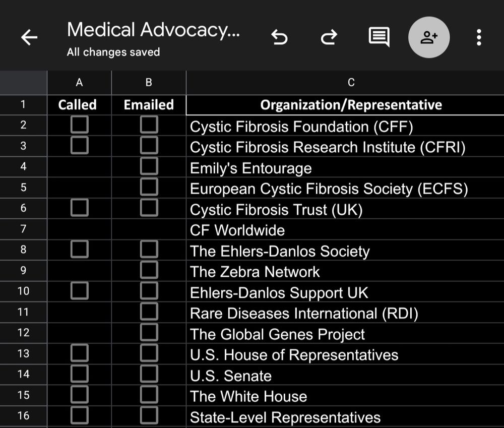Check Called box for Cystic Fibrosis Foundation
The width and height of the screenshot is (504, 428).
(x=79, y=125)
